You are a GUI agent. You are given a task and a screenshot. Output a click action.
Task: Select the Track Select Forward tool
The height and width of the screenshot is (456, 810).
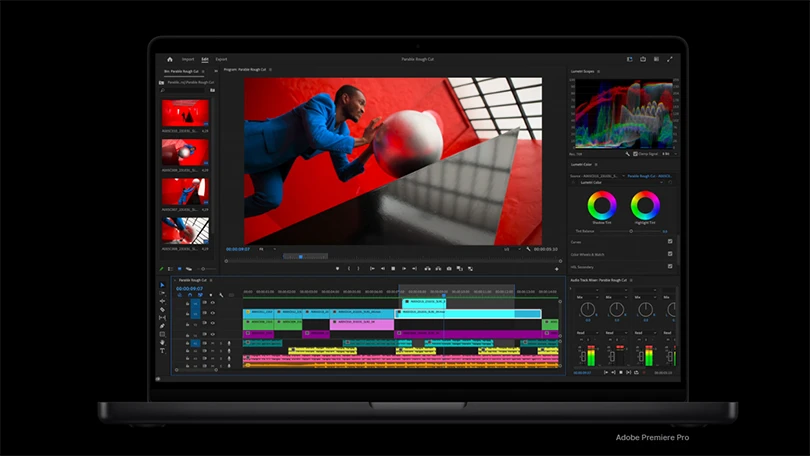162,293
